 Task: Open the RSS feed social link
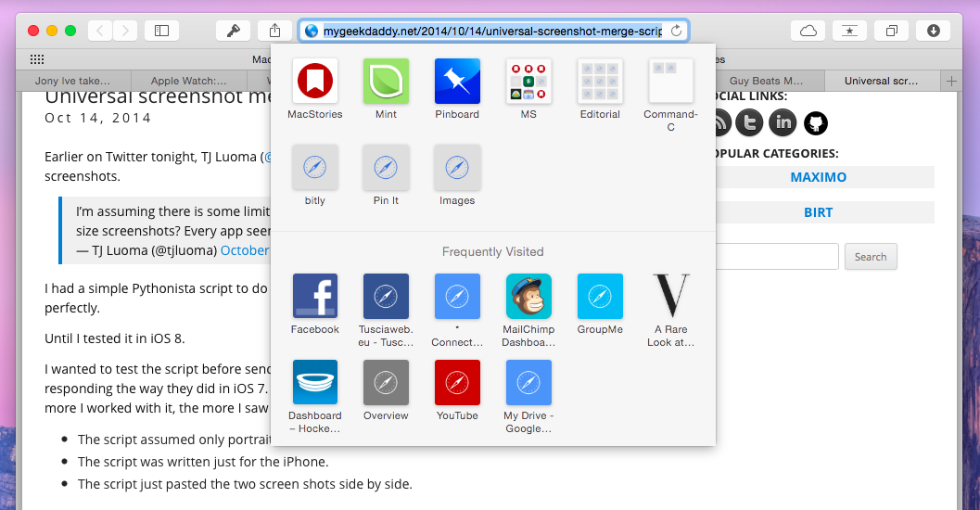[x=723, y=122]
